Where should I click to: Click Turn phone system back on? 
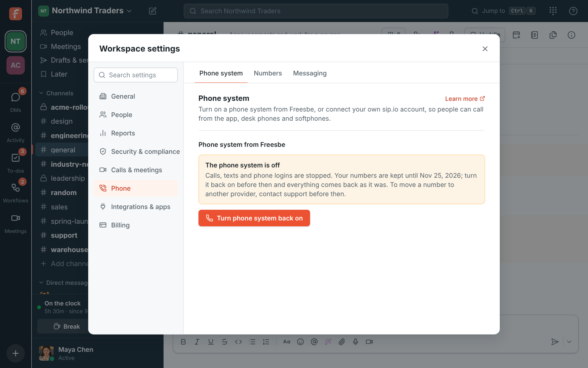tap(254, 218)
